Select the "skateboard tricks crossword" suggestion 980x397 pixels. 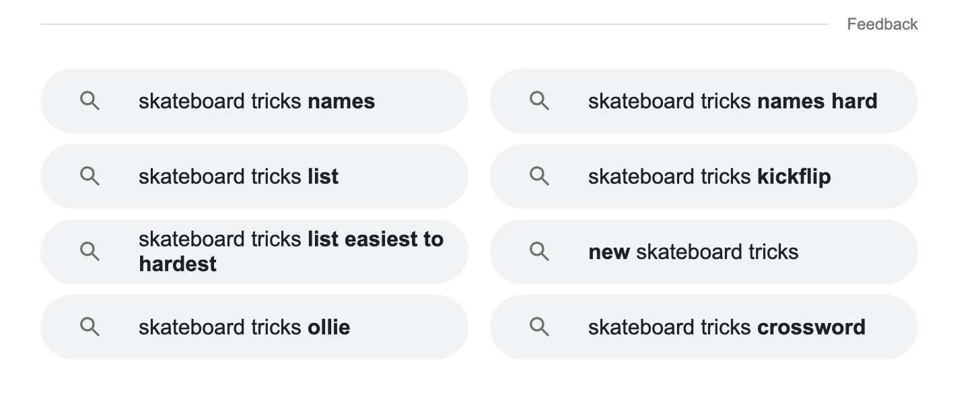(x=727, y=327)
